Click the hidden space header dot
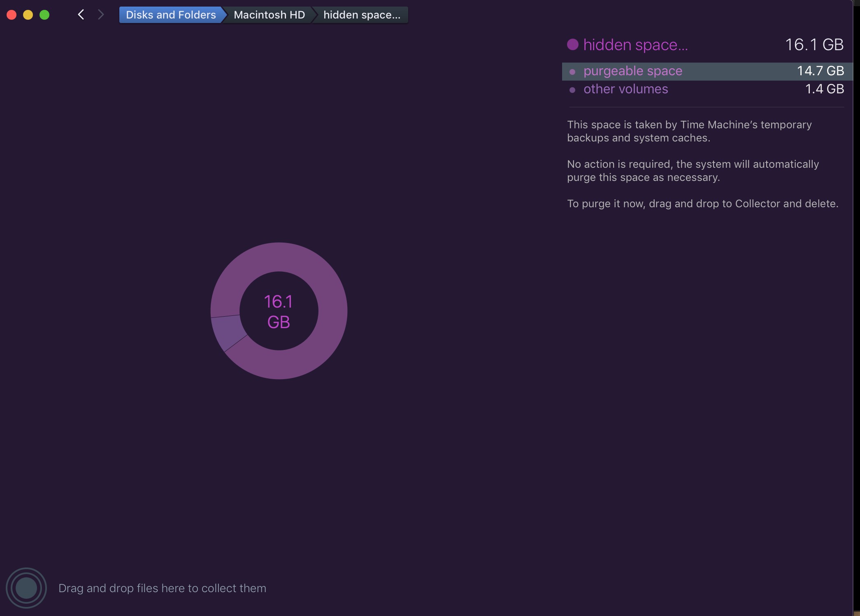The height and width of the screenshot is (616, 860). pos(573,44)
